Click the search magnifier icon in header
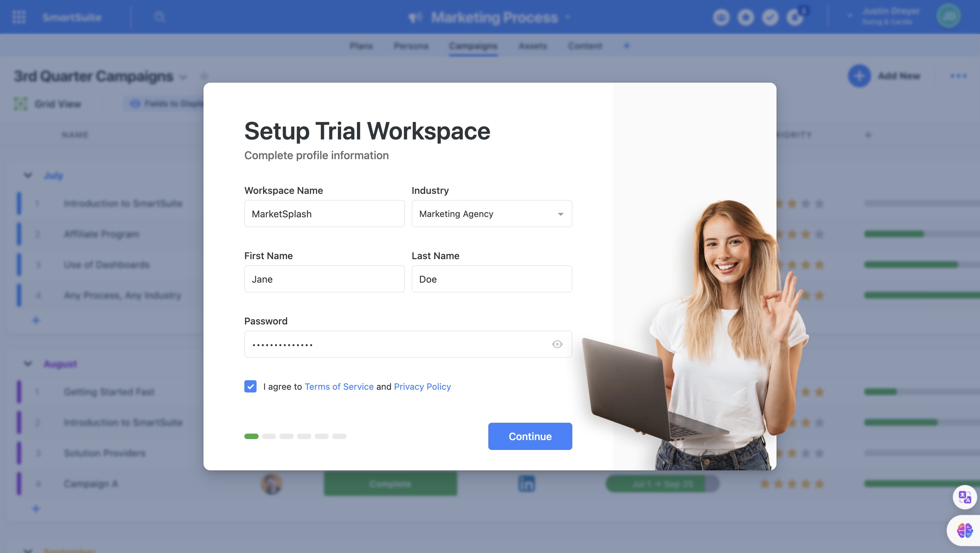The image size is (980, 553). 159,17
